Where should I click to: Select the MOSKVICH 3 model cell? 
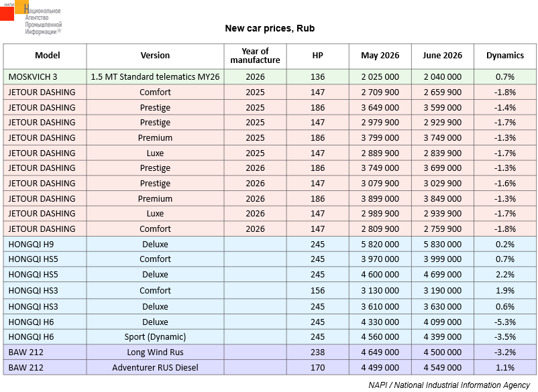pyautogui.click(x=45, y=77)
